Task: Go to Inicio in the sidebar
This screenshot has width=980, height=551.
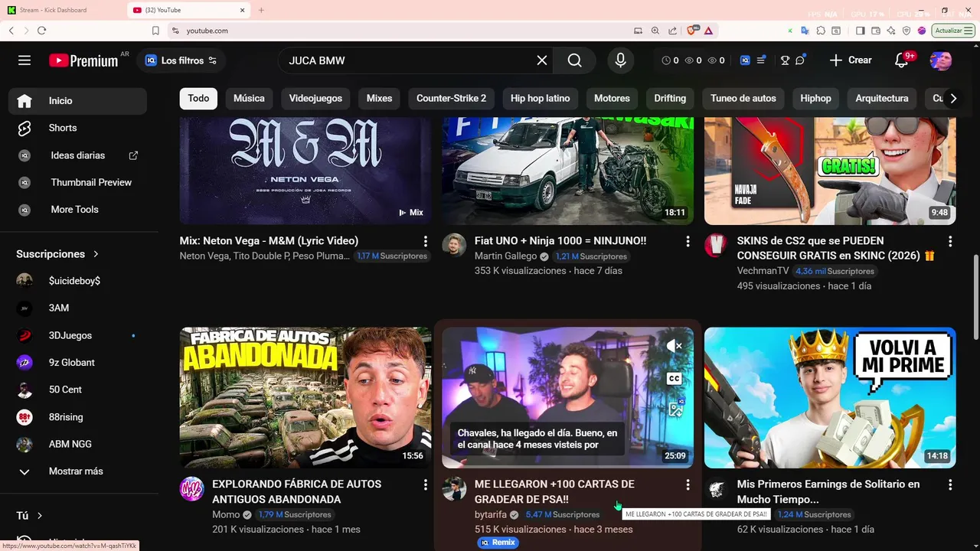Action: point(78,101)
